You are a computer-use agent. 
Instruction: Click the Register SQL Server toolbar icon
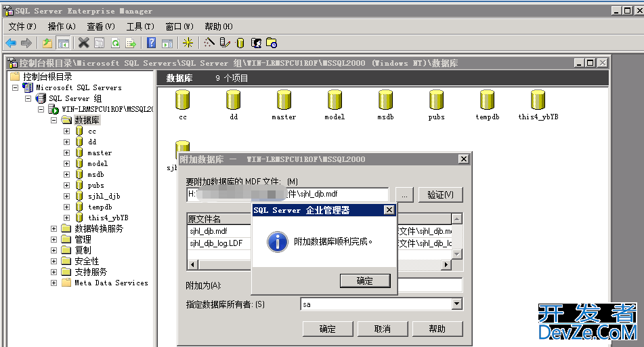pos(225,43)
